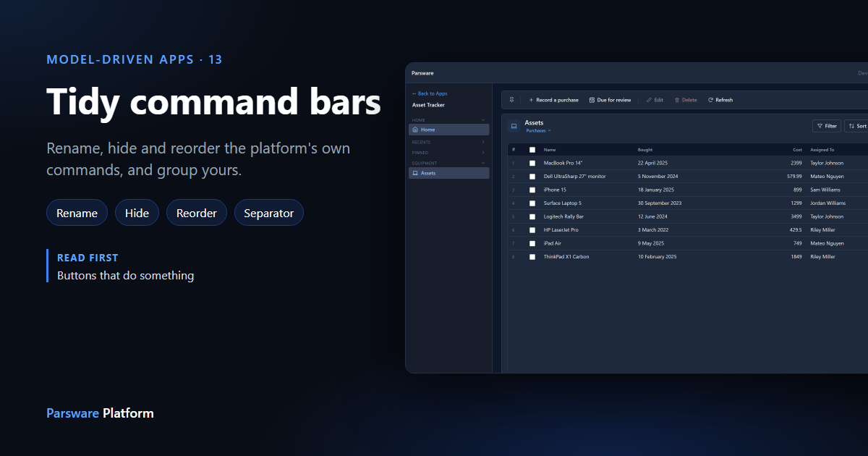Open the Purchases view dropdown
Viewport: 868px width, 456px height.
coord(538,131)
